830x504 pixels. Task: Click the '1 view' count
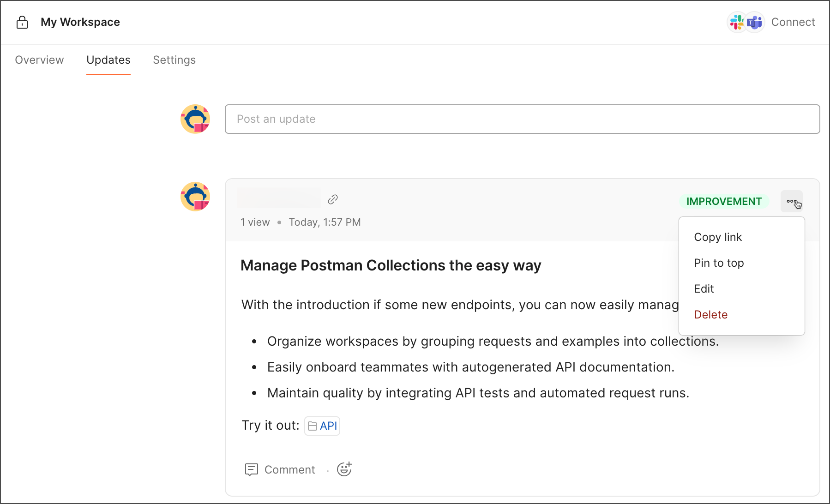[x=255, y=222]
